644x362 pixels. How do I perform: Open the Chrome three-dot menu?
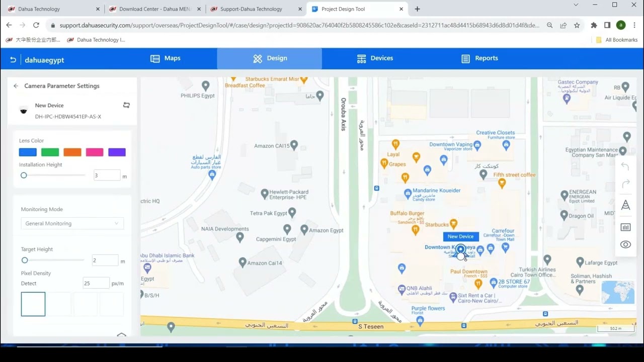(x=634, y=25)
